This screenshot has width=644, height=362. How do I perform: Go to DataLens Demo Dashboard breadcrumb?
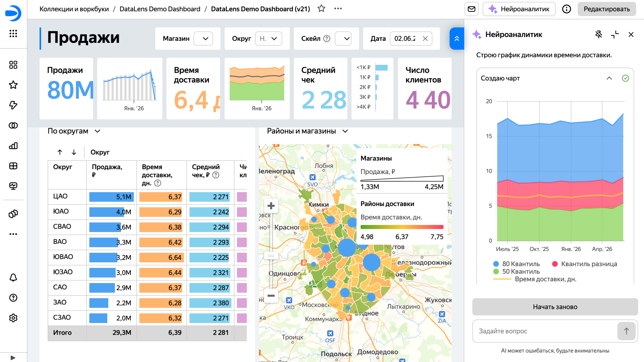coord(160,9)
